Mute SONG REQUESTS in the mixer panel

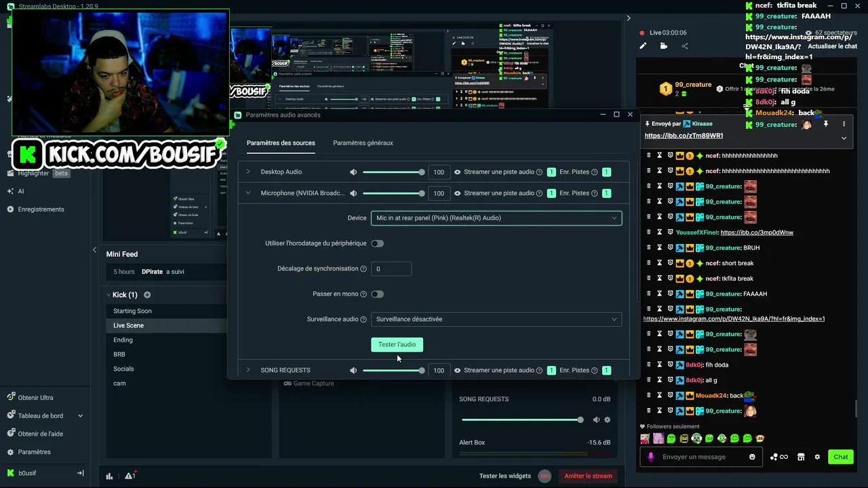tap(596, 420)
